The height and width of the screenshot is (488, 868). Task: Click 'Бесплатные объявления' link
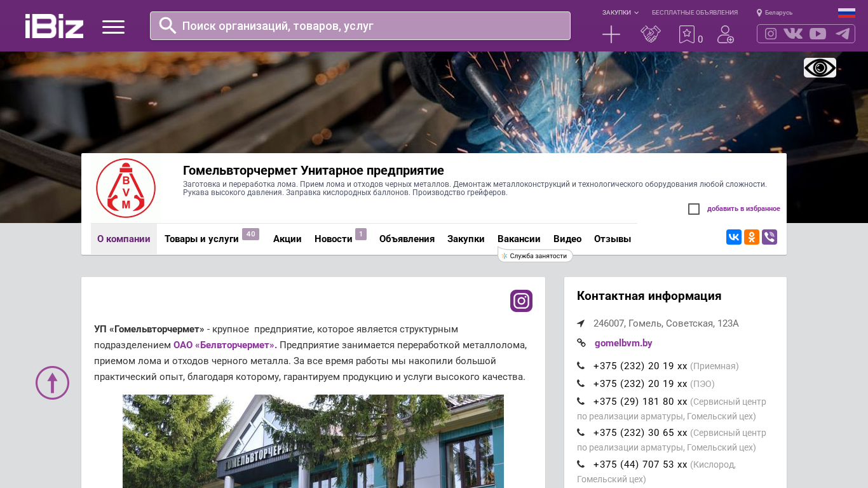pyautogui.click(x=695, y=13)
